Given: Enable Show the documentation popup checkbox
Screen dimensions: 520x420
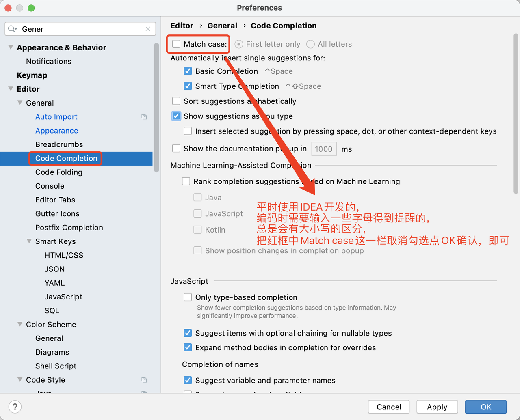Looking at the screenshot, I should 176,149.
